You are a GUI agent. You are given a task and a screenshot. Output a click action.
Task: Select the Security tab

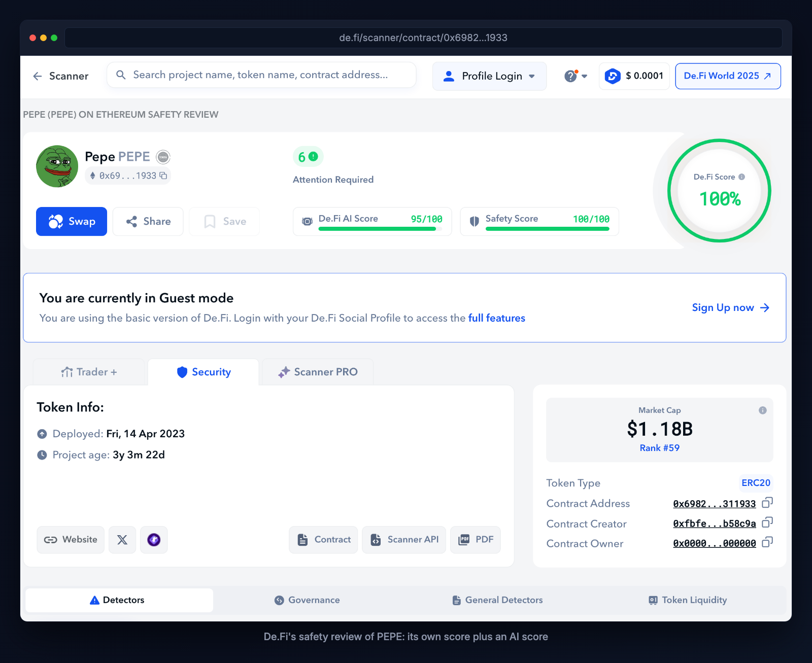(204, 372)
